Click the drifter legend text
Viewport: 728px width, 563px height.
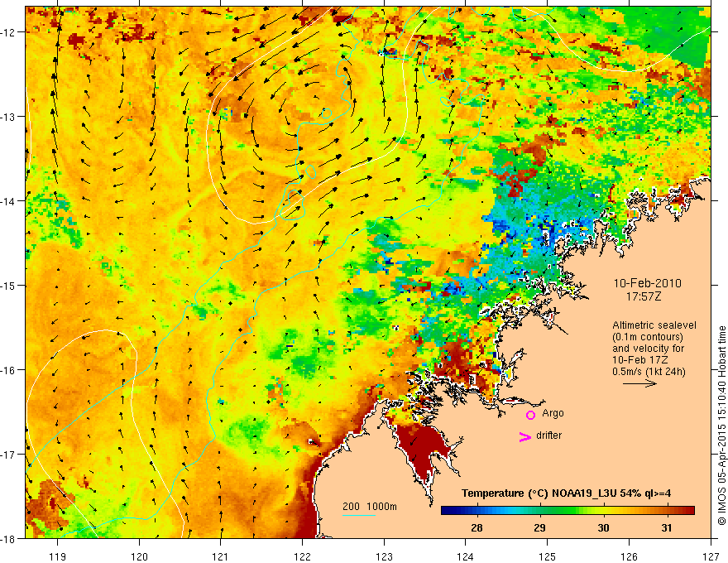[548, 435]
